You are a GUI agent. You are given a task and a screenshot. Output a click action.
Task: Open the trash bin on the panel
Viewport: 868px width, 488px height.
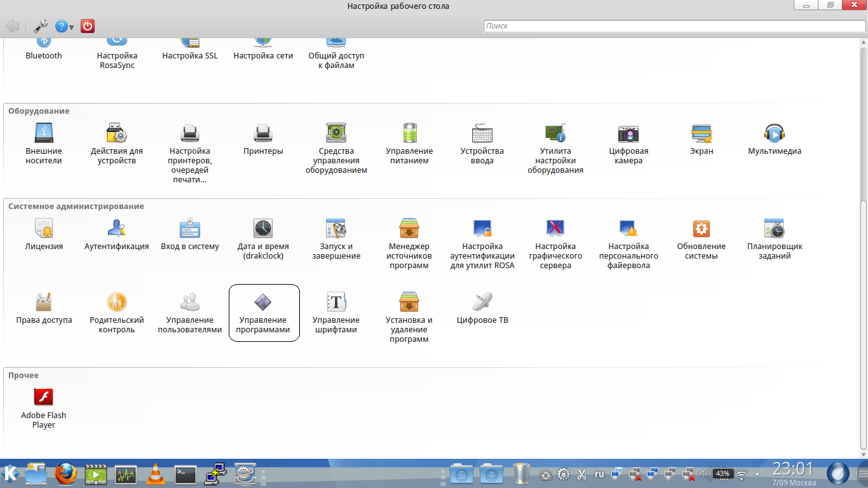pos(522,473)
